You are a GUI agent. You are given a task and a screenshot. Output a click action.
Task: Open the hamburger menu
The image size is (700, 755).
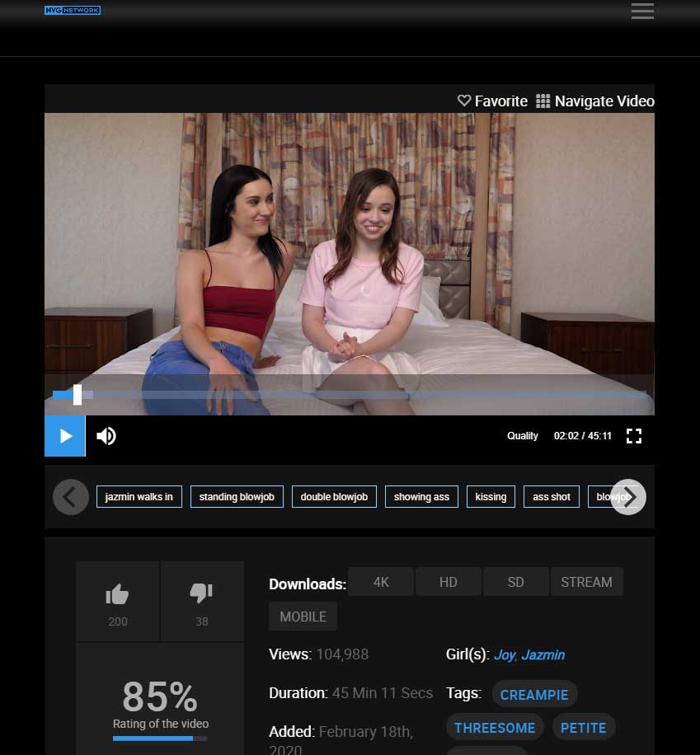tap(642, 11)
